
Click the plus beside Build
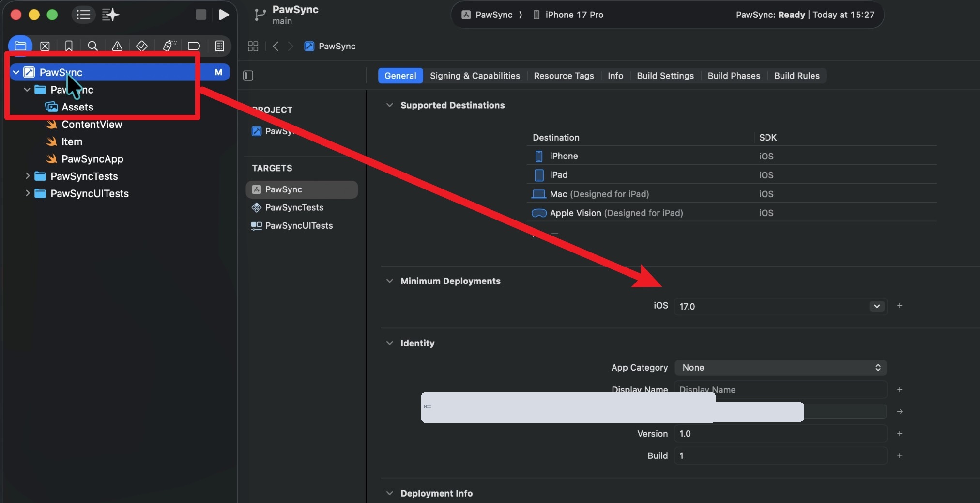click(x=899, y=456)
